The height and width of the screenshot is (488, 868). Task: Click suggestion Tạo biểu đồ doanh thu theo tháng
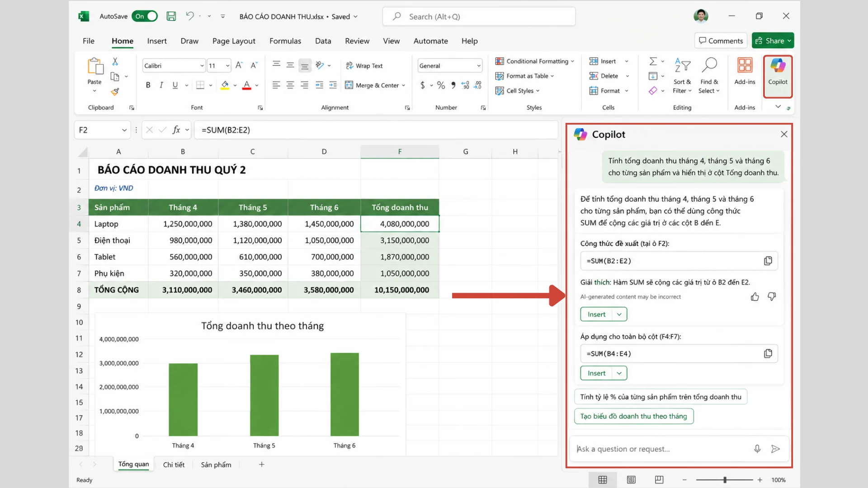coord(633,416)
